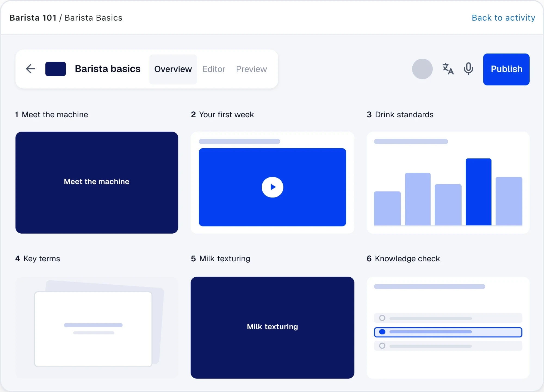Open the Drink standards chart thumbnail
This screenshot has width=544, height=392.
[448, 183]
